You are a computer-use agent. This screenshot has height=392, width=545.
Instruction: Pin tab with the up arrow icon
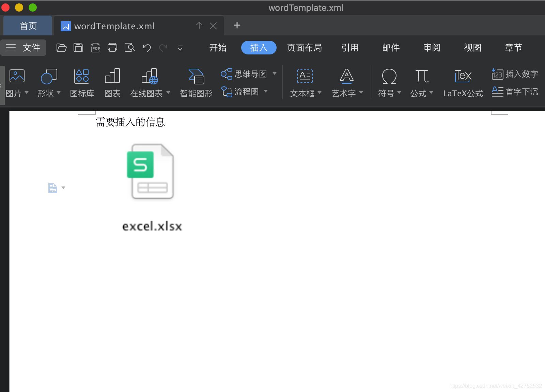coord(199,26)
